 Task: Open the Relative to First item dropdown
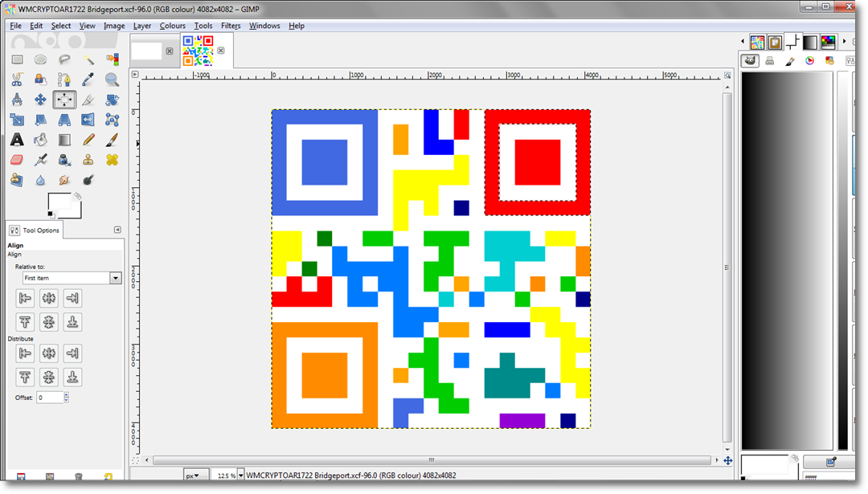pyautogui.click(x=72, y=278)
